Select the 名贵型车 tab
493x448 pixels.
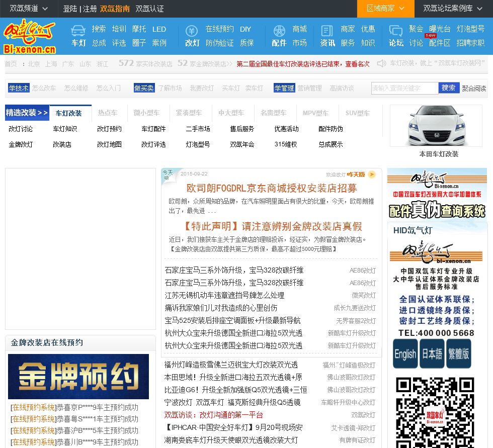273,113
